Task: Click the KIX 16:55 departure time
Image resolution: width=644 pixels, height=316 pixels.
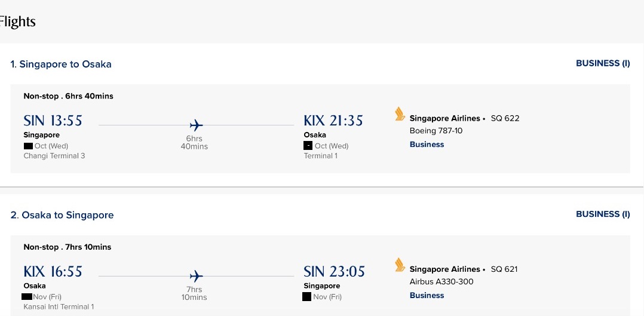Action: (53, 272)
